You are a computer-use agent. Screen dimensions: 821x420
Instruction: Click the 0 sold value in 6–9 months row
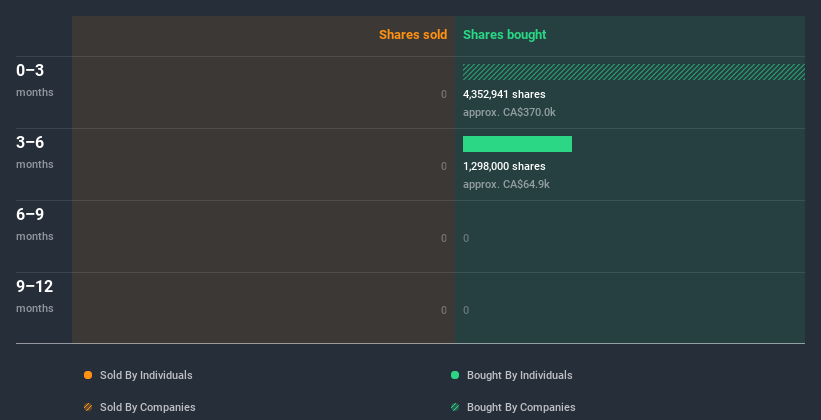pyautogui.click(x=444, y=238)
